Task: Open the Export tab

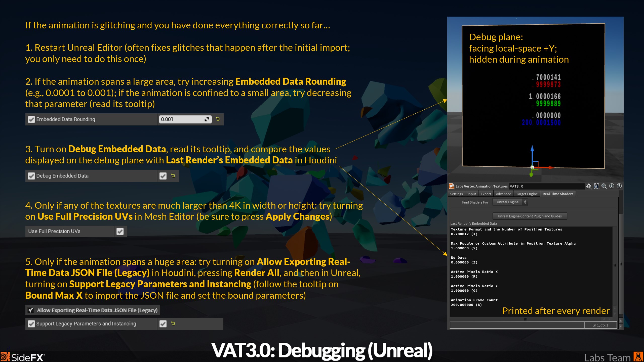Action: 486,194
